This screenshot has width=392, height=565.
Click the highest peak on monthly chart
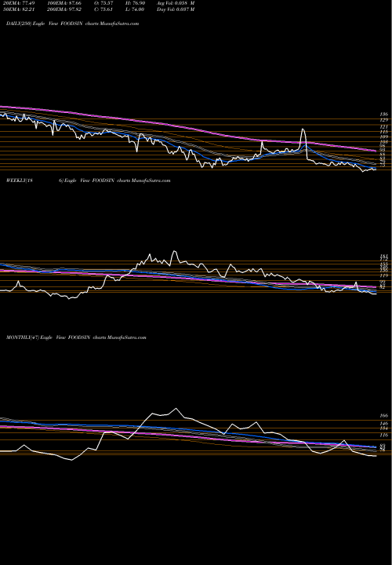pos(176,409)
